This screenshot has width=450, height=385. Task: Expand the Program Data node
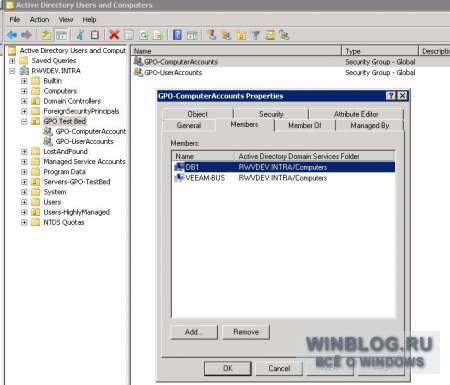[24, 172]
